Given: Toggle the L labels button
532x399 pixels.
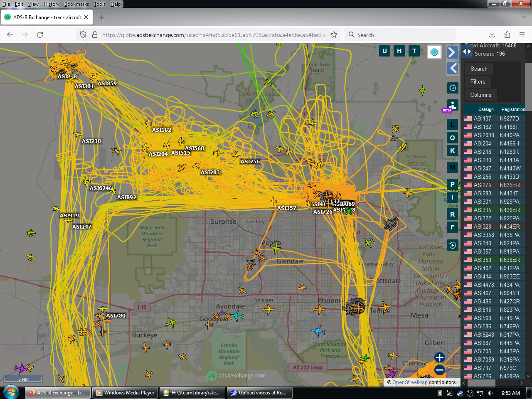Looking at the screenshot, I should point(453,124).
